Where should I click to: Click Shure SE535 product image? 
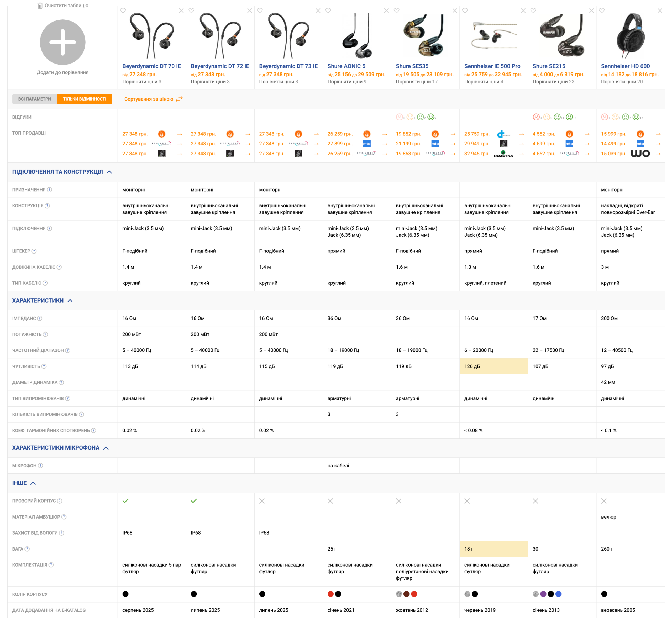tap(423, 35)
